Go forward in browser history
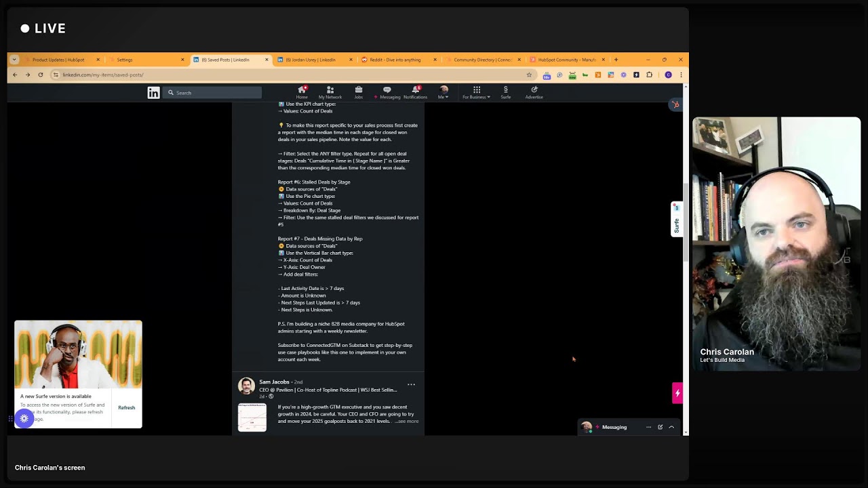Screen dimensions: 868x488 click(28, 75)
